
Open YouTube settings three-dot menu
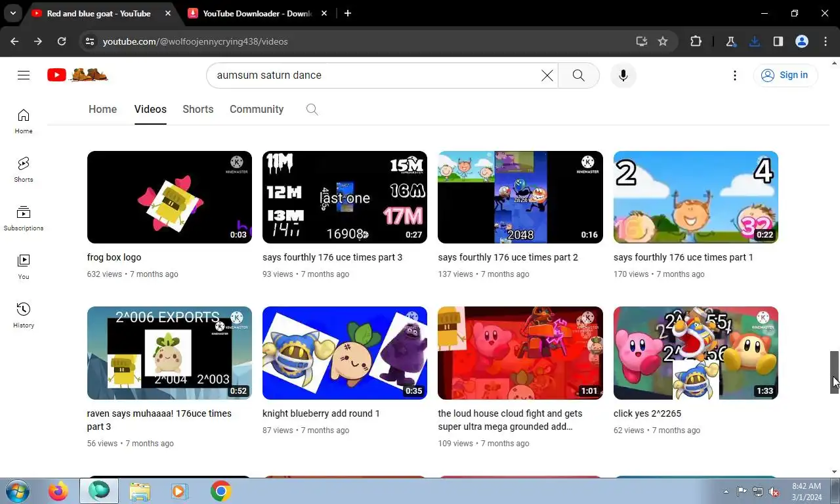click(x=735, y=75)
